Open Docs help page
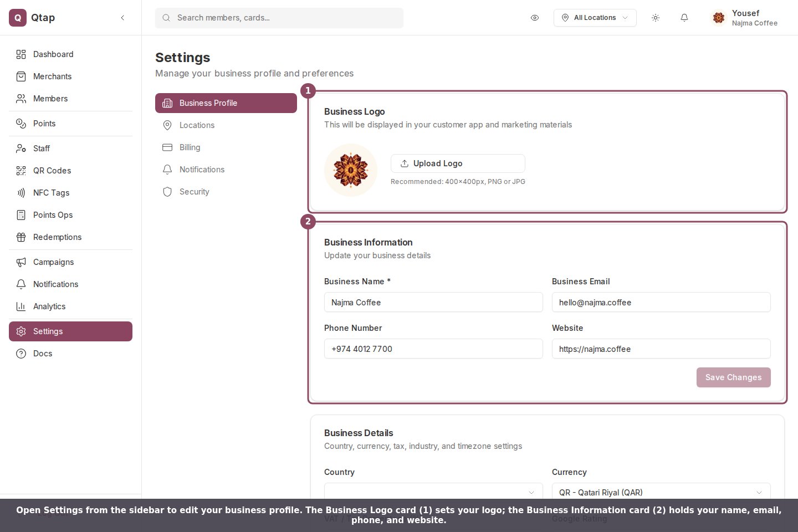Viewport: 798px width, 532px height. 70,354
